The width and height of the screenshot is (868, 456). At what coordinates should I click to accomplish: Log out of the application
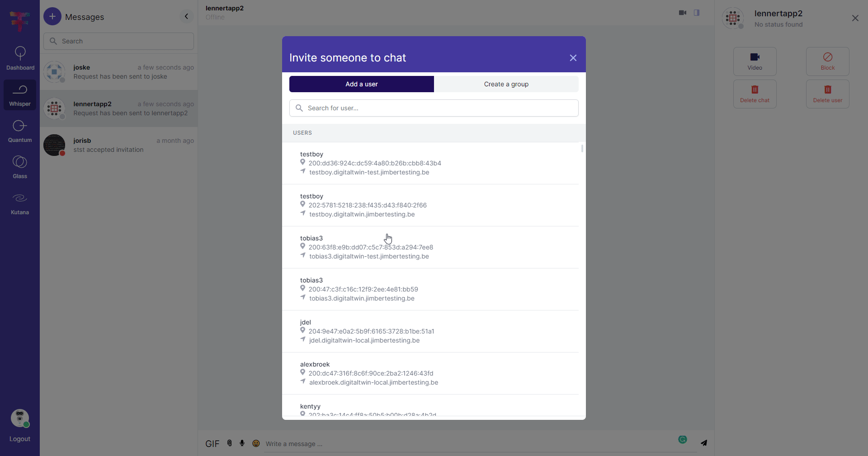pyautogui.click(x=19, y=424)
